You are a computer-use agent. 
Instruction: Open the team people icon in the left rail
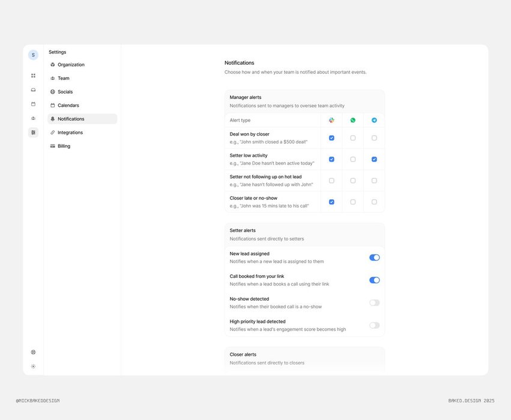33,118
